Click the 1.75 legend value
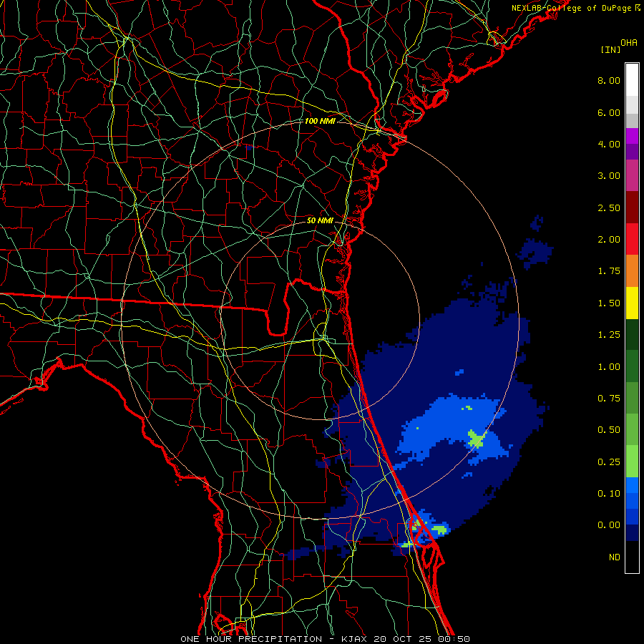The height and width of the screenshot is (644, 644). point(609,271)
